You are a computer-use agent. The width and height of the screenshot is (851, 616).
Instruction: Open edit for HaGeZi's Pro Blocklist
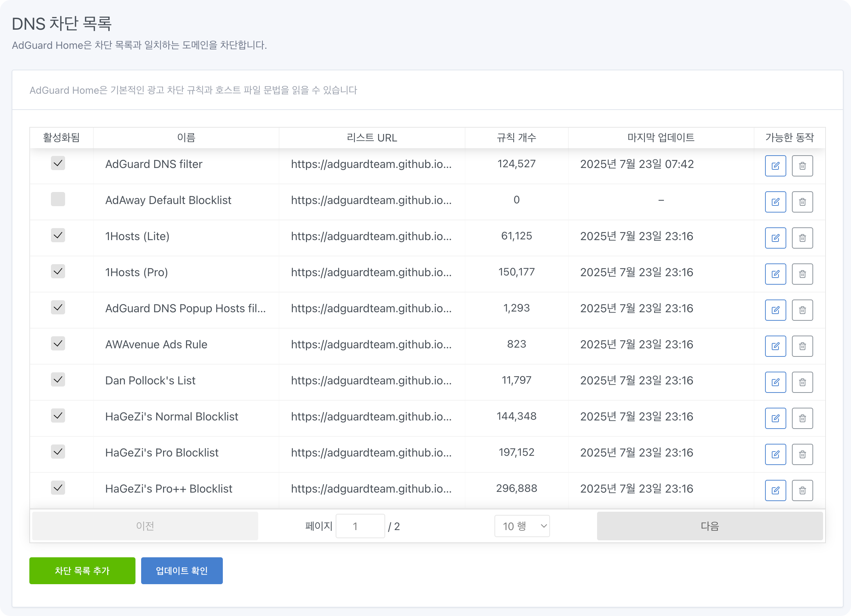775,454
